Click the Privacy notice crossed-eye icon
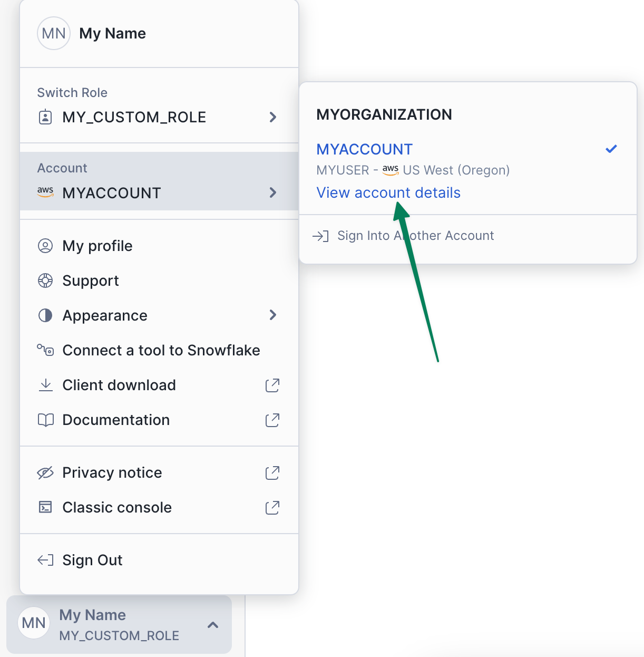This screenshot has height=657, width=644. (x=46, y=472)
